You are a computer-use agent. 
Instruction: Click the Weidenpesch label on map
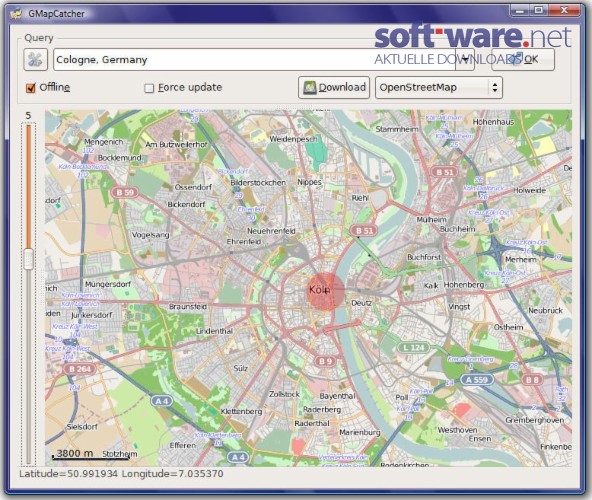click(x=293, y=139)
